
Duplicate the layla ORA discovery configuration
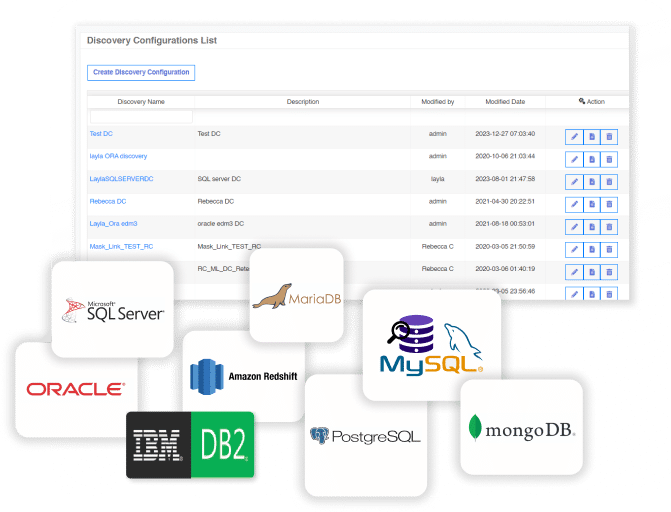click(592, 160)
